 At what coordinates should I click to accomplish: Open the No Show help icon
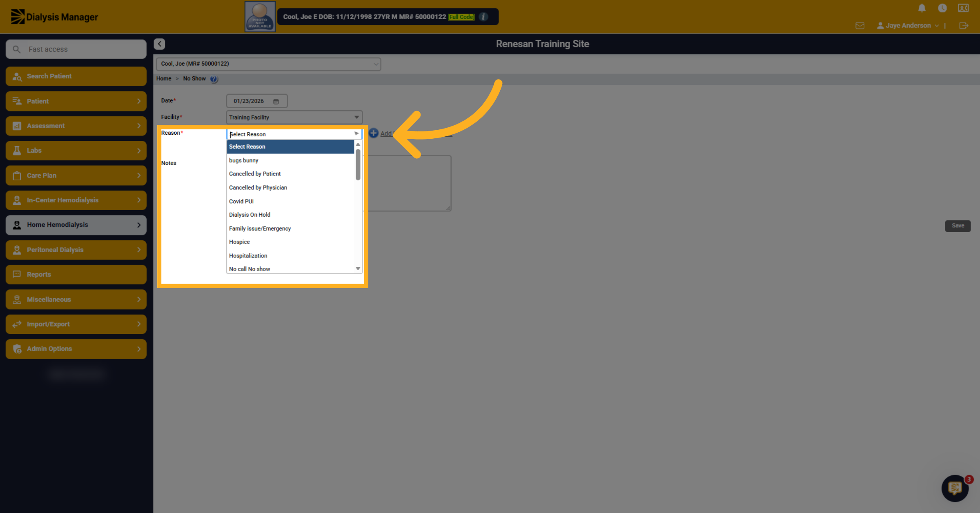pos(214,79)
